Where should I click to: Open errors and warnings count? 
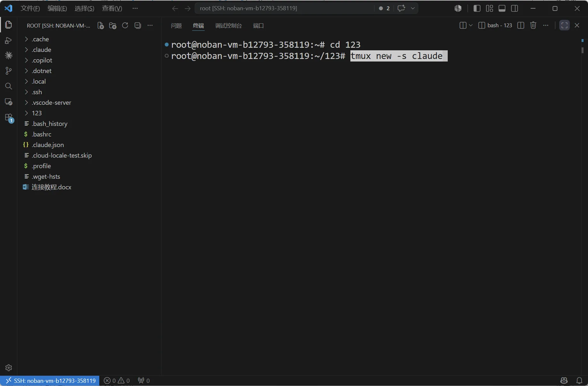117,381
